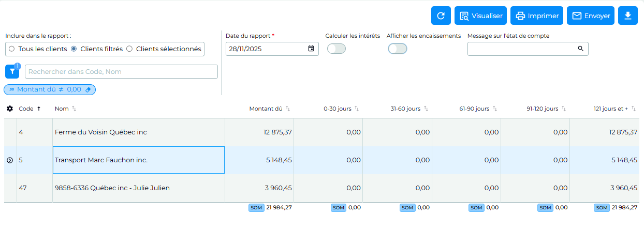This screenshot has width=644, height=230.
Task: Click the Imprimer button
Action: [537, 16]
